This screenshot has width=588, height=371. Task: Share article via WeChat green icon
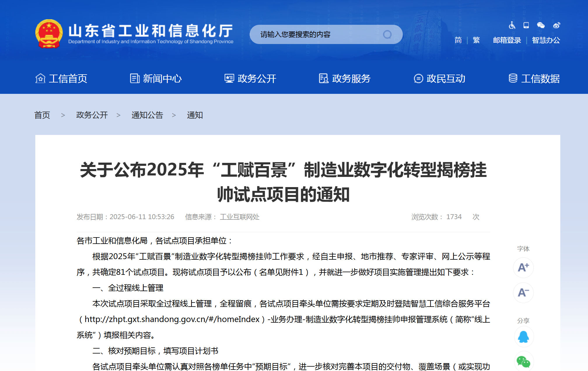(524, 362)
